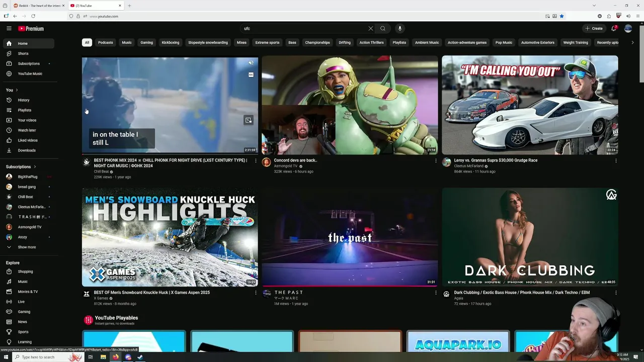This screenshot has width=644, height=362.
Task: Go to Home in the sidebar
Action: click(x=30, y=44)
